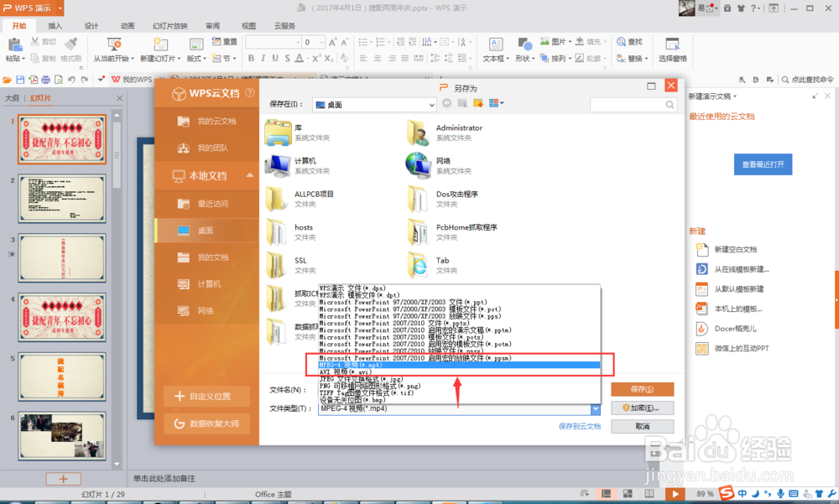
Task: Click the back navigation arrow in Save As dialog
Action: 447,103
